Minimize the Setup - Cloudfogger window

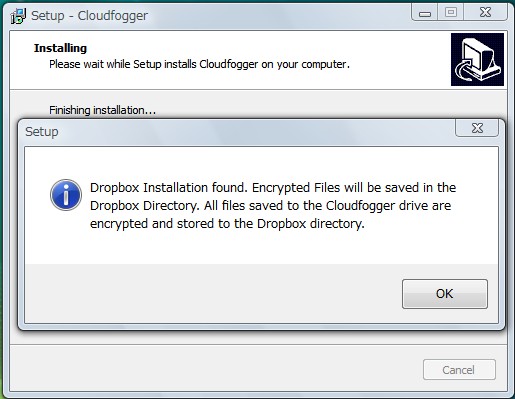click(x=424, y=13)
